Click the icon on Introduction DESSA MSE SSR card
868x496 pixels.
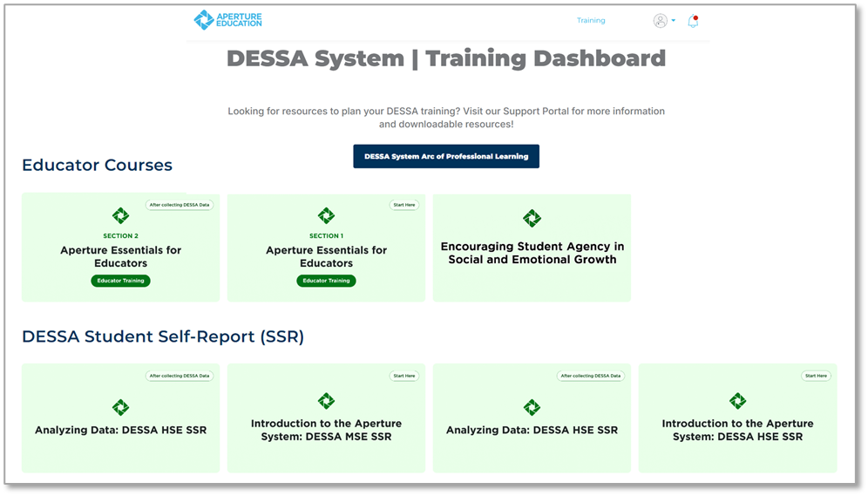point(326,401)
